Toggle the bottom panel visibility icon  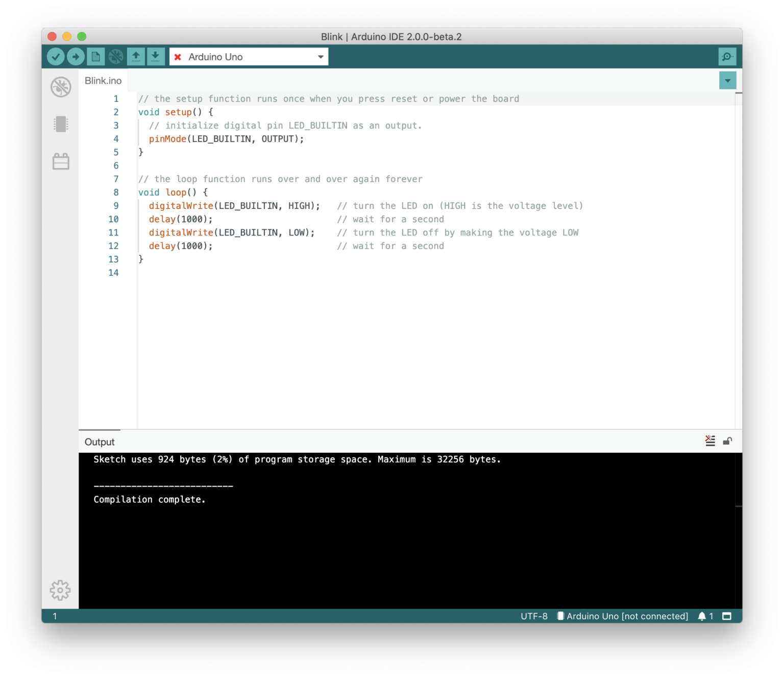[727, 616]
